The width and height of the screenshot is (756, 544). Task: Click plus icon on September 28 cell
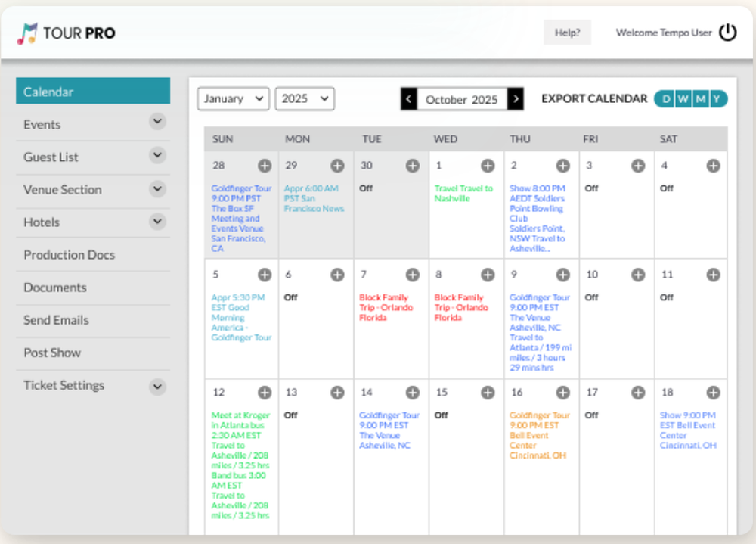tap(265, 166)
